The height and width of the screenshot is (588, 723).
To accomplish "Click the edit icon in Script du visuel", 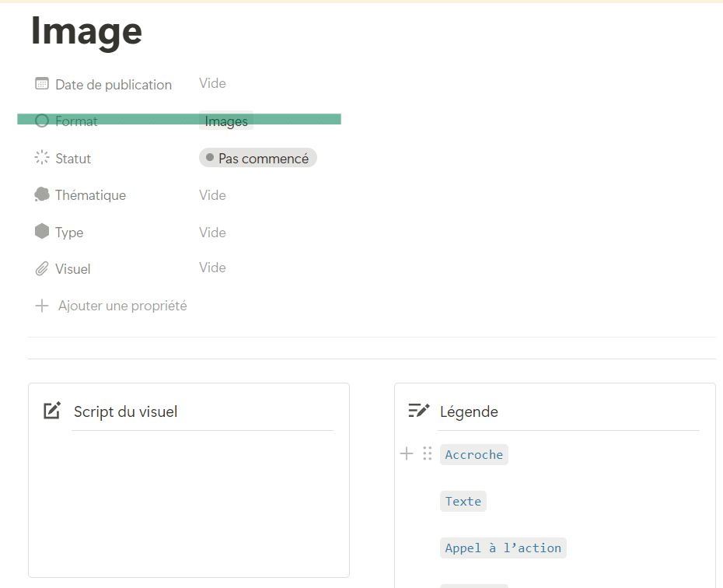I will click(52, 411).
